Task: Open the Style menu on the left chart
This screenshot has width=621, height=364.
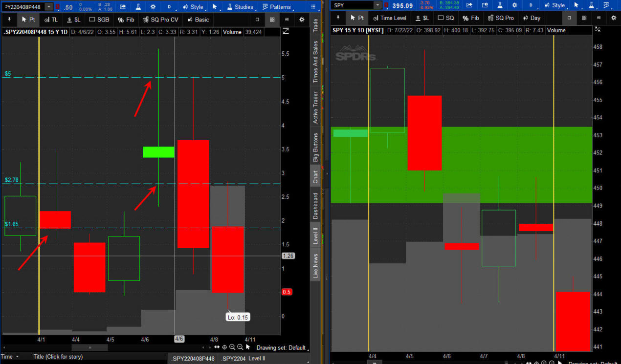Action: click(192, 7)
